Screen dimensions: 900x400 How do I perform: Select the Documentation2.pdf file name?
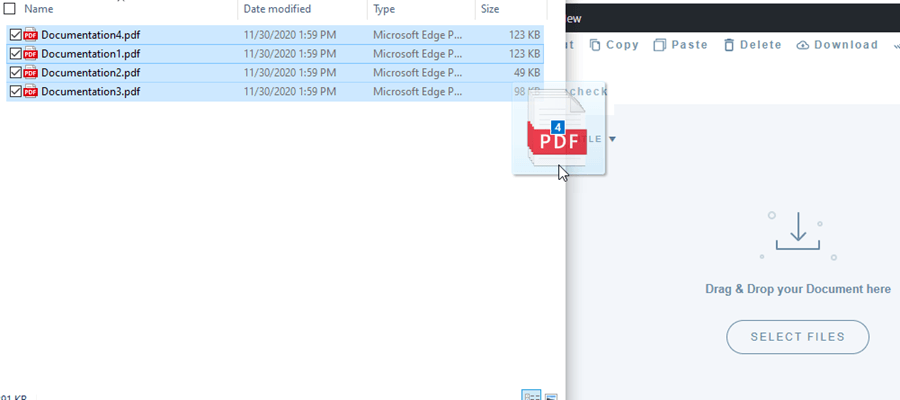pos(90,73)
